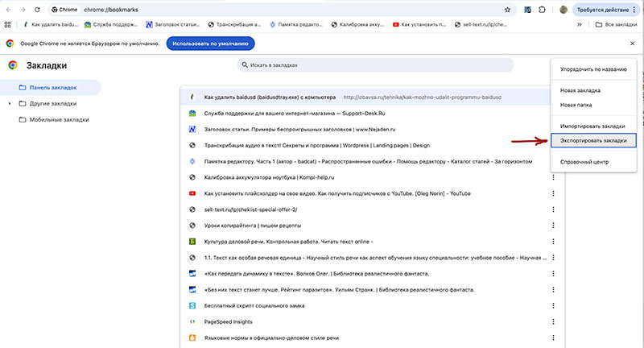The image size is (644, 348).
Task: Open the user profile avatar
Action: pyautogui.click(x=563, y=10)
